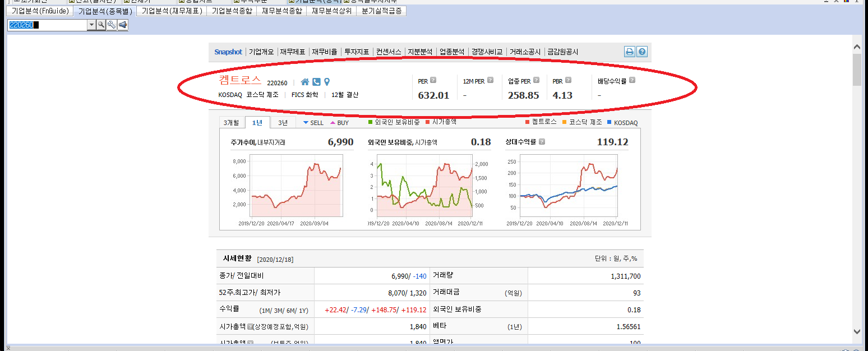The image size is (868, 351).
Task: Open help with blue question-mark icon
Action: pyautogui.click(x=642, y=52)
